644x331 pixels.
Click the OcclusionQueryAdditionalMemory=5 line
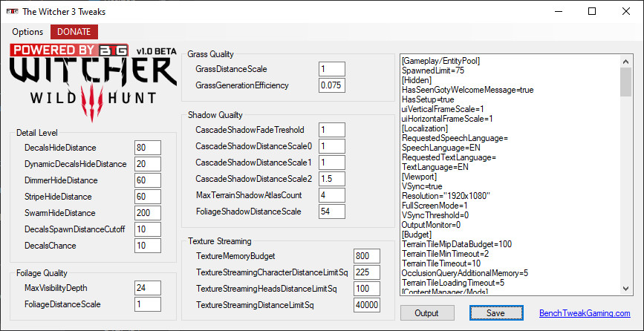(x=465, y=273)
